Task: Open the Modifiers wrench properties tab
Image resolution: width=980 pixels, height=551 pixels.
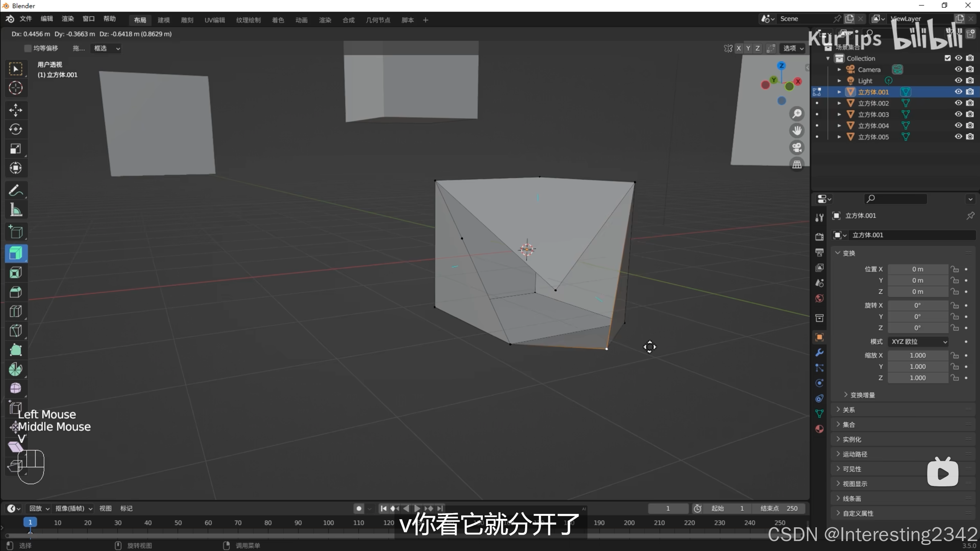Action: tap(819, 352)
